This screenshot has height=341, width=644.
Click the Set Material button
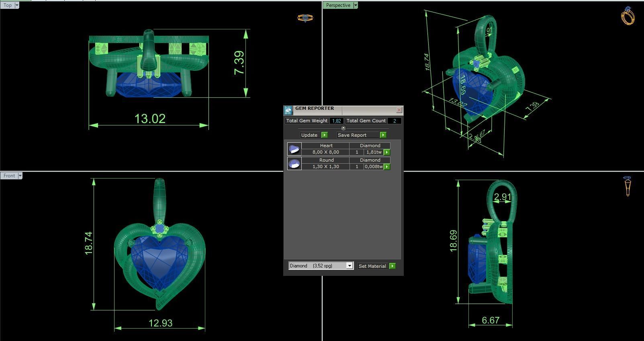coord(372,266)
